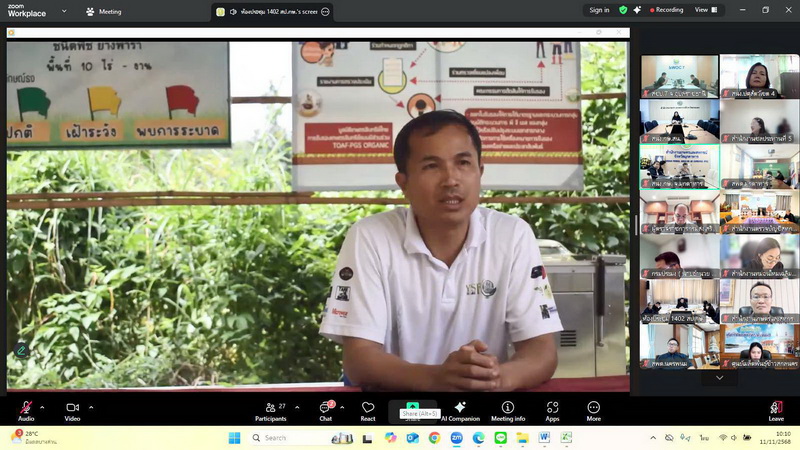Click the Sign in button
The width and height of the screenshot is (800, 450).
pos(599,10)
